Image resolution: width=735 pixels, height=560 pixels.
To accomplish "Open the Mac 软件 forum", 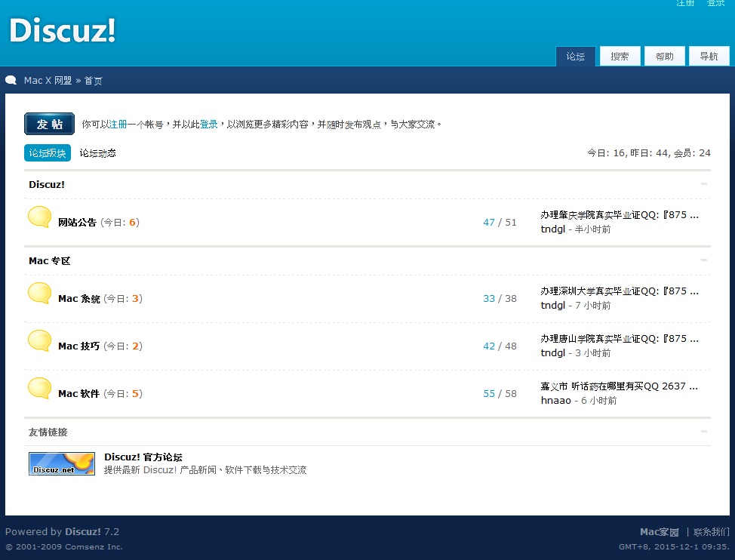I will [78, 394].
